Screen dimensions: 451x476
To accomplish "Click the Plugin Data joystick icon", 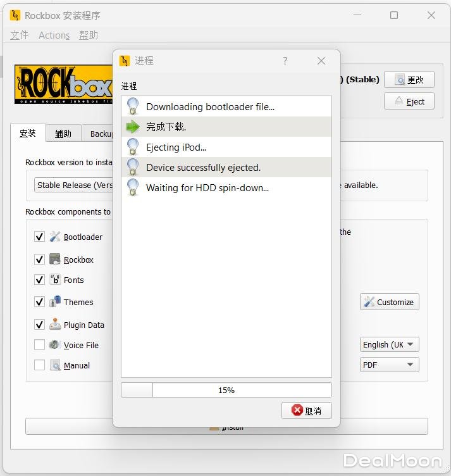I will (x=55, y=324).
